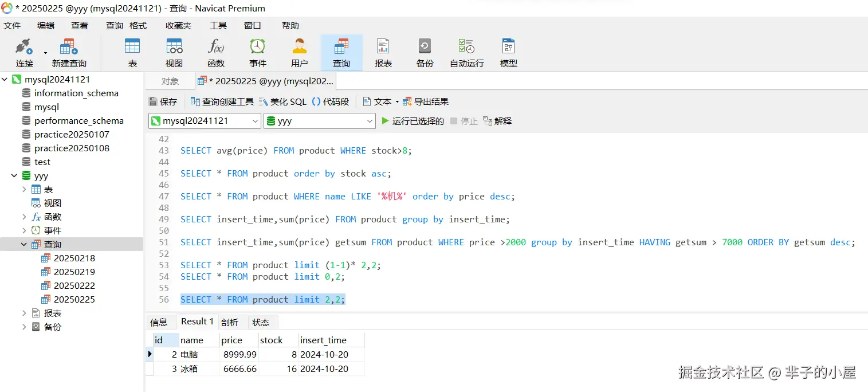Open the 格式 menu

click(x=138, y=25)
